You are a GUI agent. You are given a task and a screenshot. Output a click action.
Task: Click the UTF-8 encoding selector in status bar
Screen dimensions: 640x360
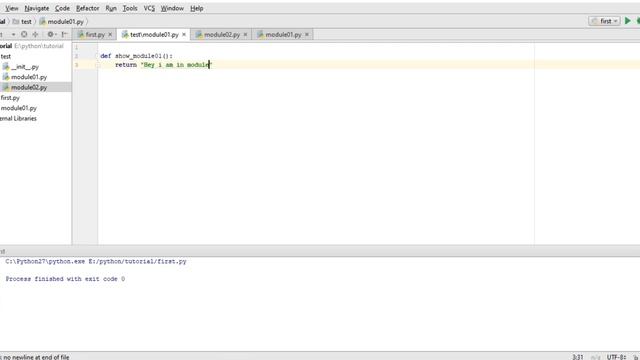pos(616,357)
